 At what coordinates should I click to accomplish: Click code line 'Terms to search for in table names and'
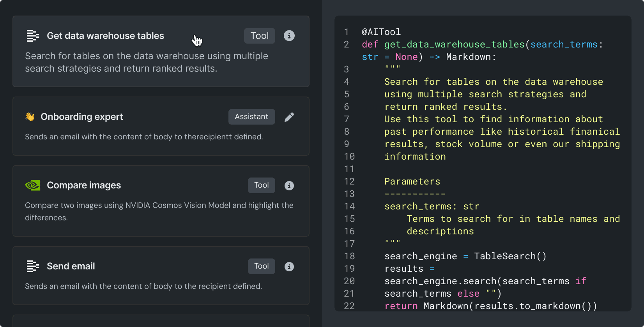(x=513, y=219)
